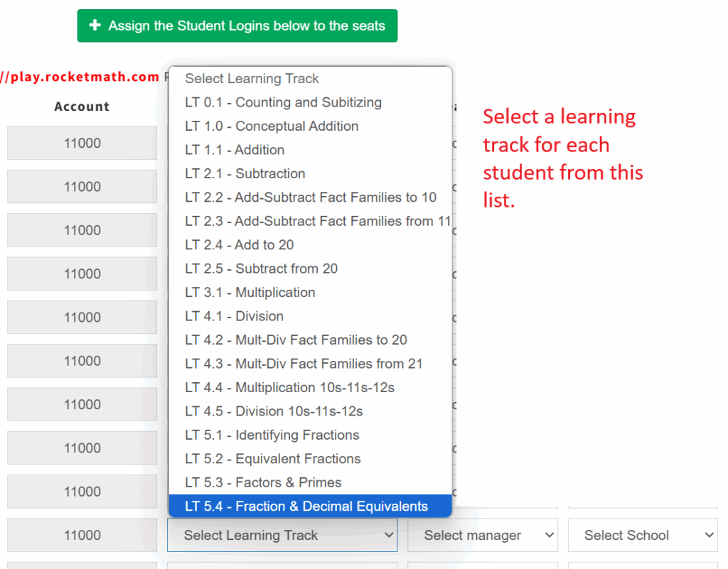The height and width of the screenshot is (569, 728).
Task: Click the plus icon on the green Assign button
Action: pos(95,25)
